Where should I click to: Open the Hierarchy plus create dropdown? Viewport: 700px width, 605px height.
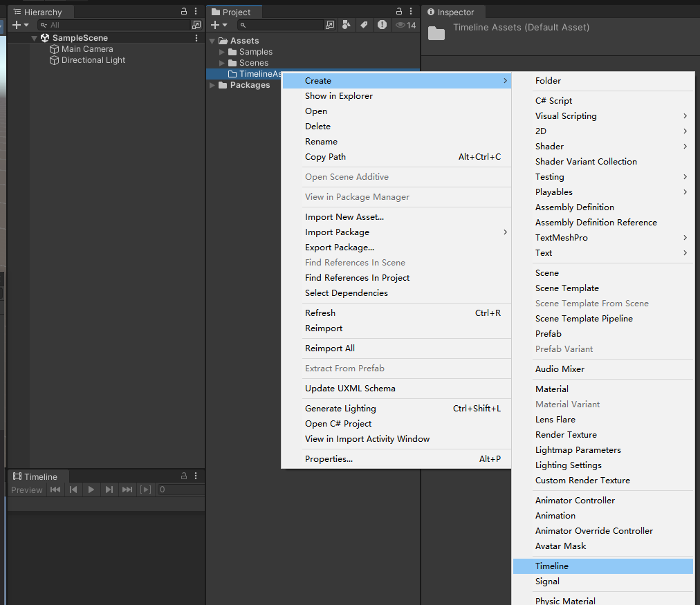coord(21,25)
